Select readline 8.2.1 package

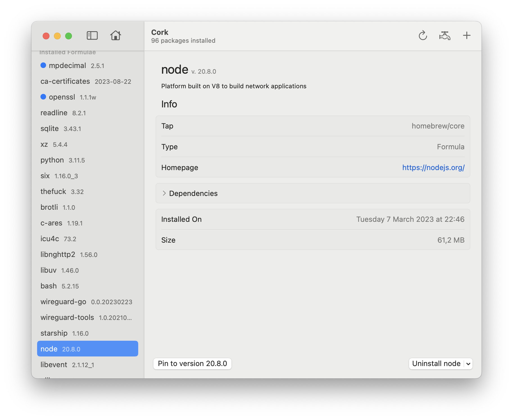pyautogui.click(x=88, y=113)
